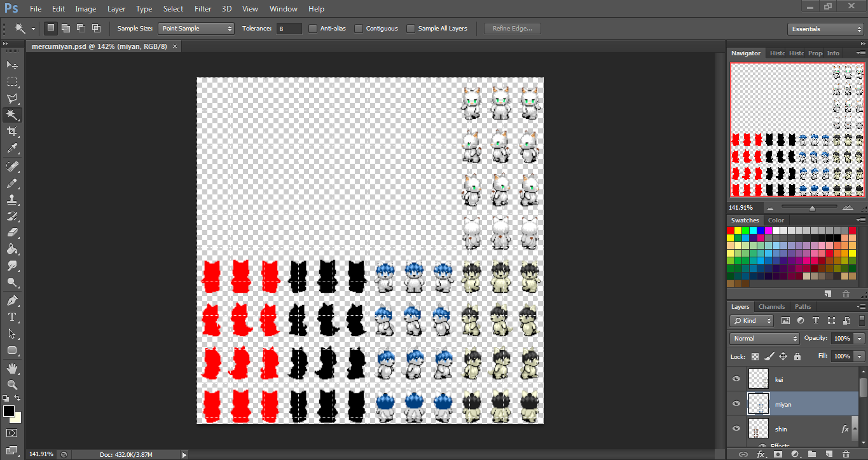Image resolution: width=868 pixels, height=460 pixels.
Task: Click the Tolerance input field
Action: pos(289,29)
